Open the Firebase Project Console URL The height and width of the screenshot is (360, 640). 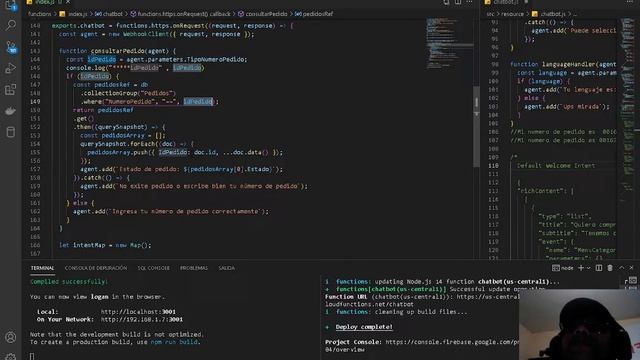[452, 342]
